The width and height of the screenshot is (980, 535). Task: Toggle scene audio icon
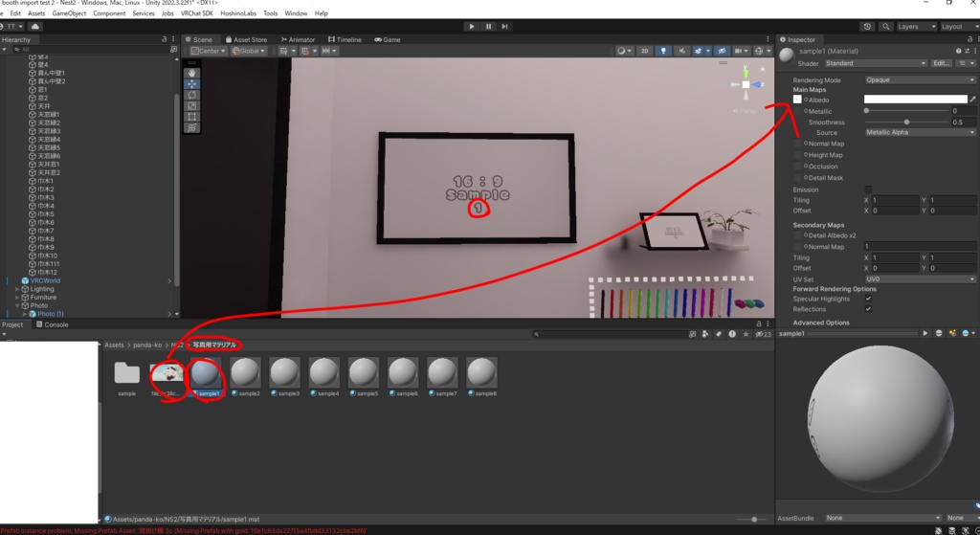click(681, 51)
